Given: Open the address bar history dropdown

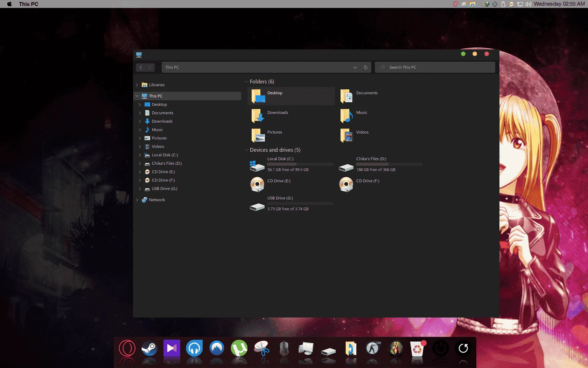Looking at the screenshot, I should 355,67.
